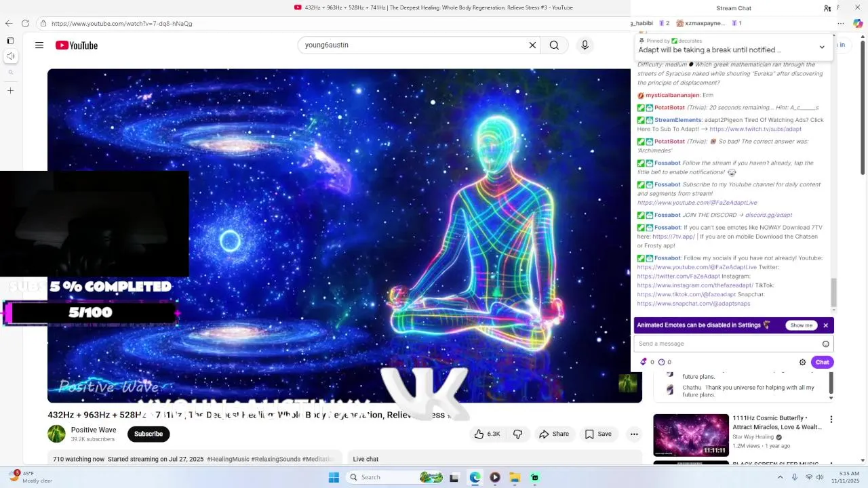Click the Stream Chat vertical scrollbar

click(x=833, y=292)
